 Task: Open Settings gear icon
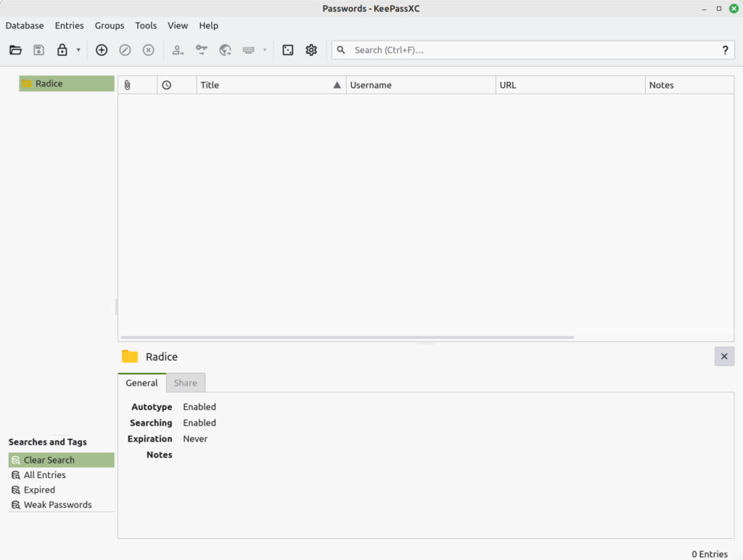pos(311,50)
